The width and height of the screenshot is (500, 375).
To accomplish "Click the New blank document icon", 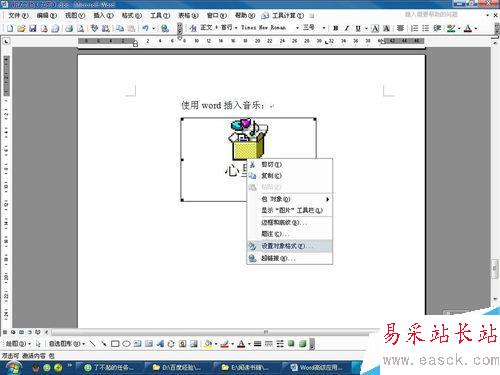I will pos(10,28).
